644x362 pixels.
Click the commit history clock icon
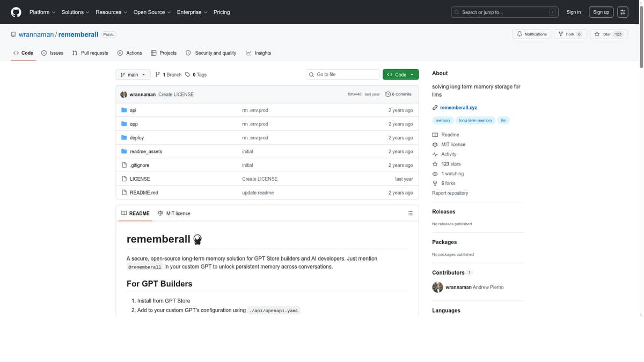388,94
